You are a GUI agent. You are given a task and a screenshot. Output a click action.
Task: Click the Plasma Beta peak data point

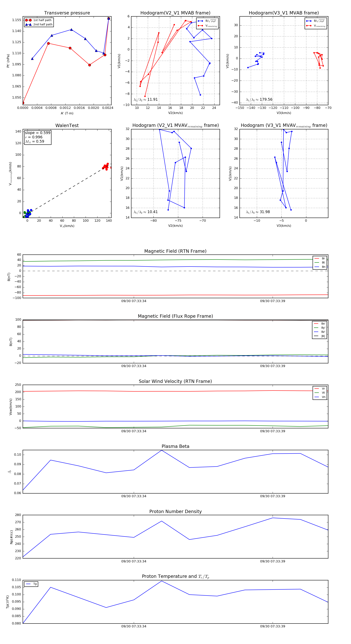pyautogui.click(x=162, y=450)
